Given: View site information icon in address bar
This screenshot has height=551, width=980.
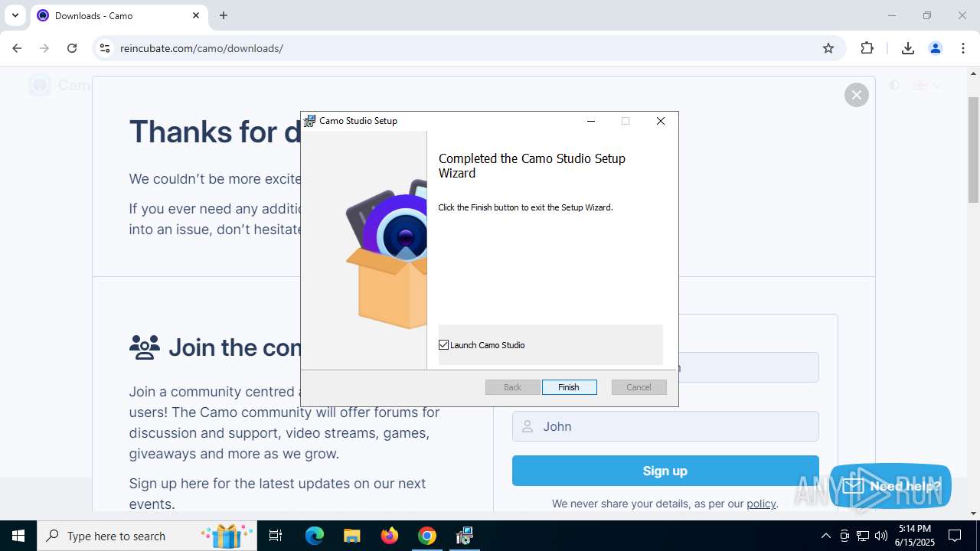Looking at the screenshot, I should click(106, 48).
